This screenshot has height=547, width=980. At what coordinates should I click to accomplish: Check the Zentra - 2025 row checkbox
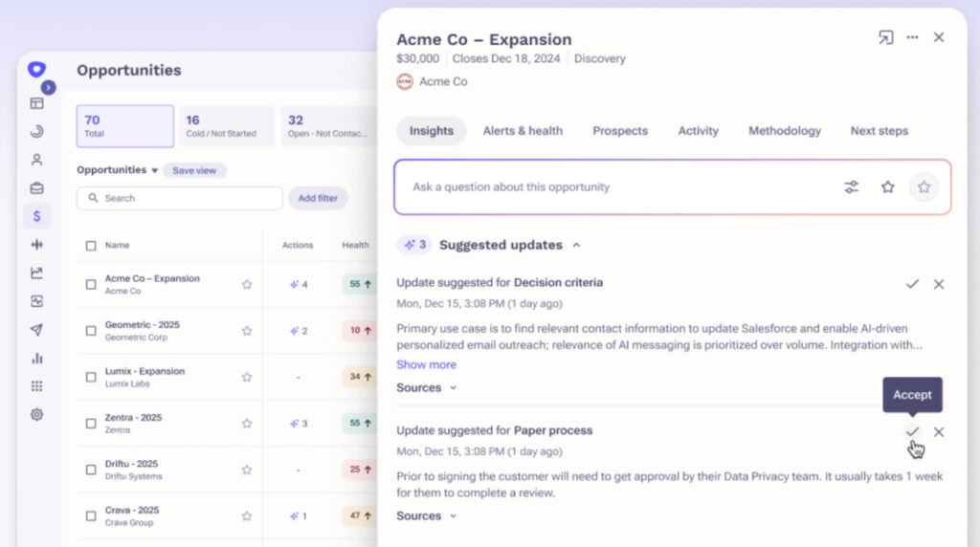tap(91, 424)
